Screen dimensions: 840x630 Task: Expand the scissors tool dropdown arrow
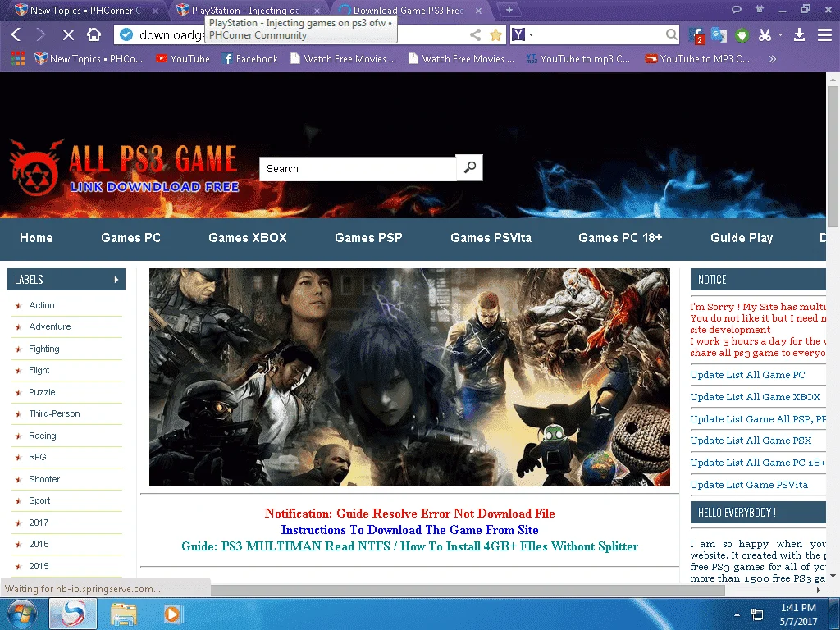pyautogui.click(x=781, y=34)
